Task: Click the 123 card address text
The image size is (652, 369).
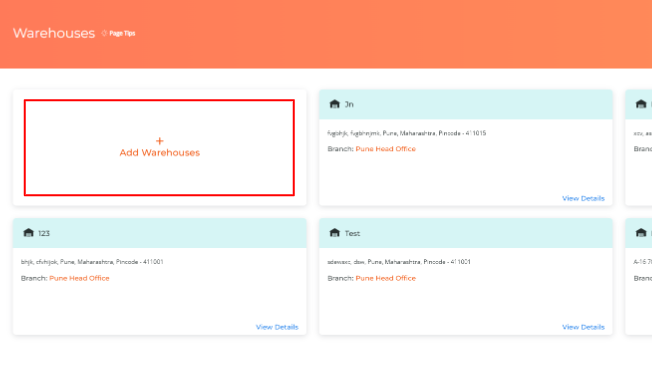Action: pyautogui.click(x=92, y=262)
